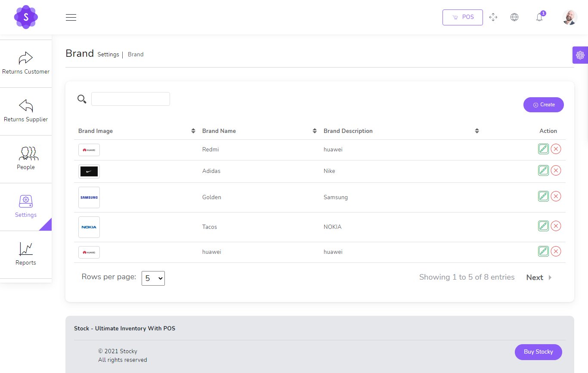
Task: Focus the brand search input field
Action: coord(130,99)
